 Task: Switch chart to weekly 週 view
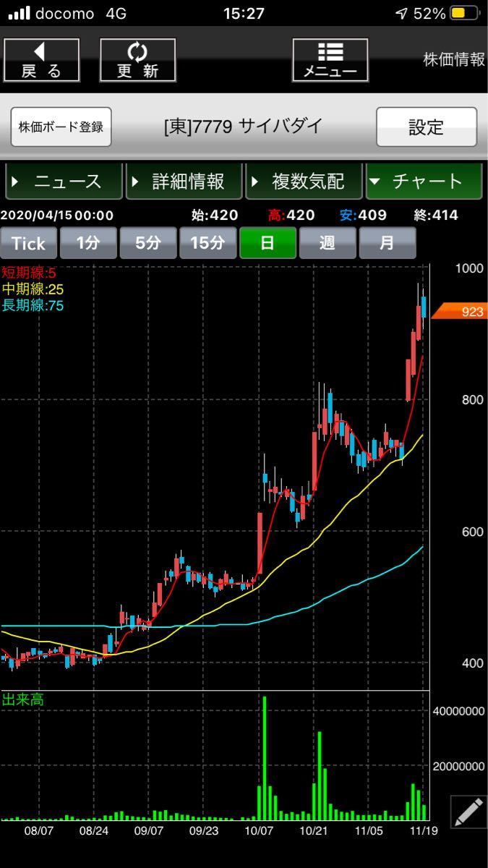pyautogui.click(x=328, y=243)
